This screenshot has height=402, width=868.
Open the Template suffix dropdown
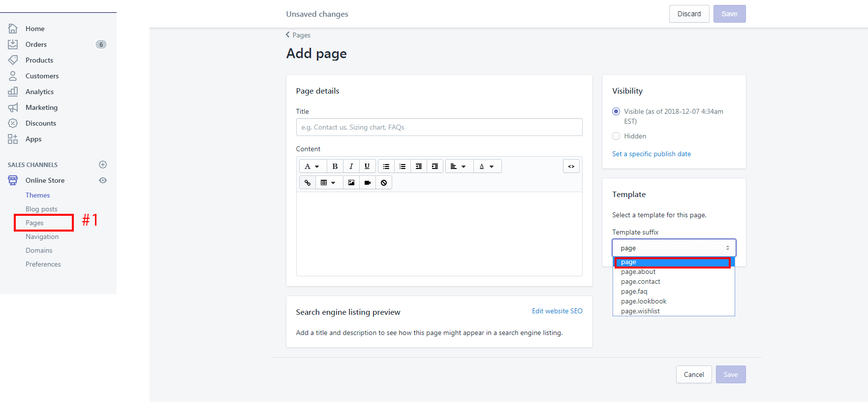674,248
